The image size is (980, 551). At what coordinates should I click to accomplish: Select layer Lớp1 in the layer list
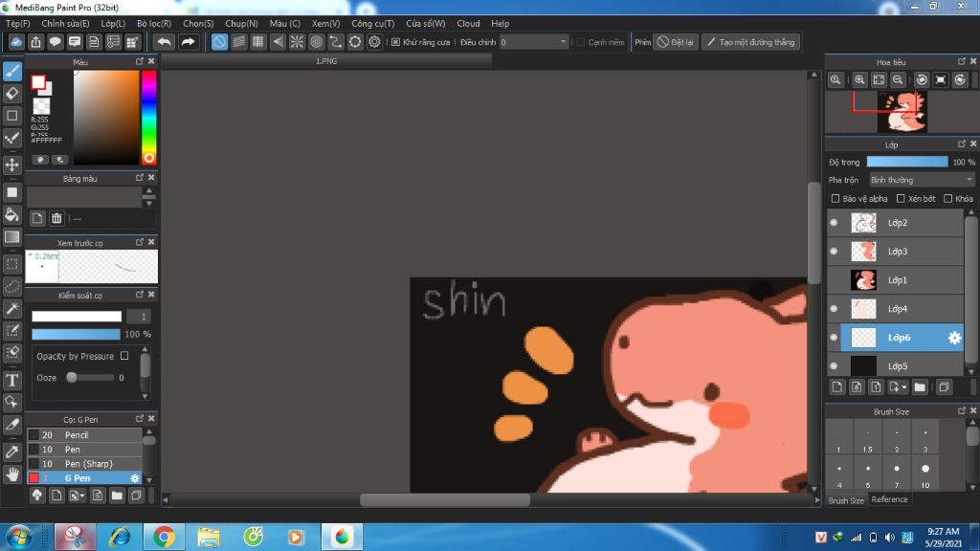tap(896, 280)
